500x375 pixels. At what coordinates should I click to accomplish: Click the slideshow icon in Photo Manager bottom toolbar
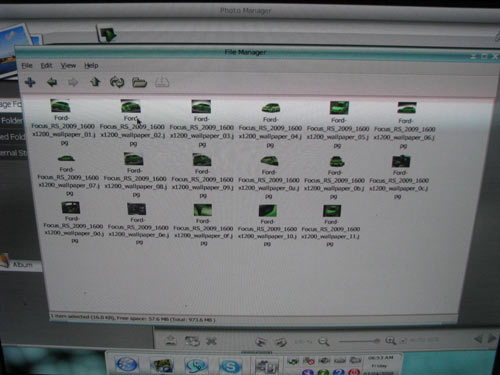coord(192,341)
